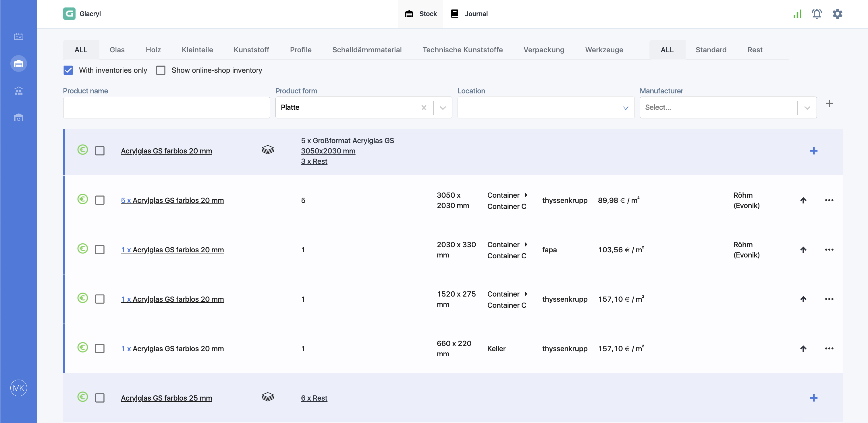Click up arrow on the 2030 x 330 mm row
The height and width of the screenshot is (423, 868).
point(803,250)
